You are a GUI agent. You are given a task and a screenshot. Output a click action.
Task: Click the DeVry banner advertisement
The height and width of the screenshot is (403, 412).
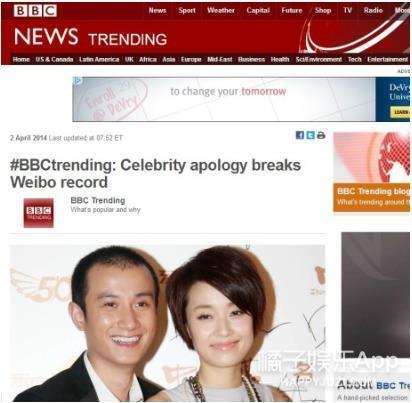click(x=241, y=99)
